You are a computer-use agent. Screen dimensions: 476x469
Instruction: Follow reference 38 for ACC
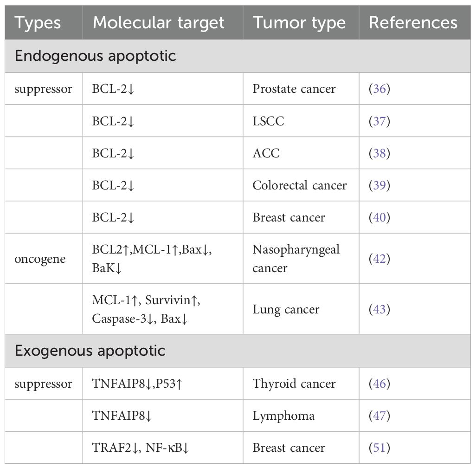(380, 153)
